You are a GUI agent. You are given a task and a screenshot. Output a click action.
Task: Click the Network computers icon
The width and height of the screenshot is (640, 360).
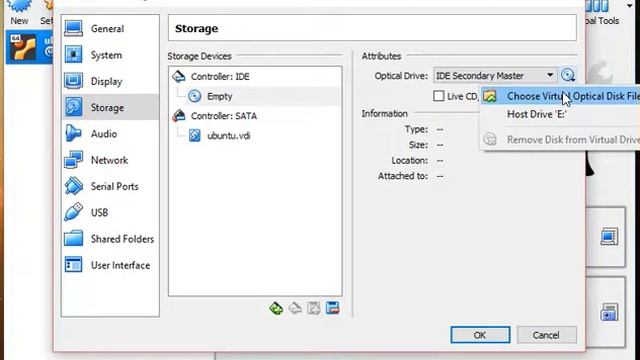click(x=73, y=160)
